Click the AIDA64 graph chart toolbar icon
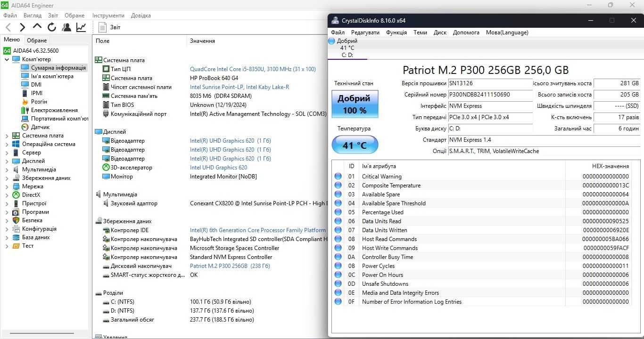This screenshot has width=644, height=339. pyautogui.click(x=81, y=27)
